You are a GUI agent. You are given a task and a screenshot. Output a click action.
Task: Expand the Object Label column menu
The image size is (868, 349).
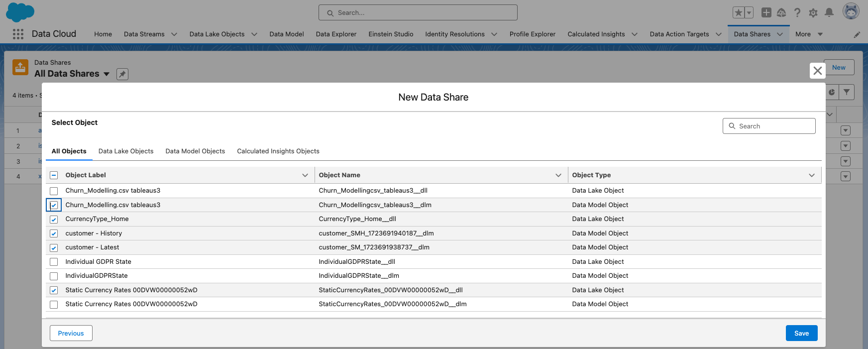pyautogui.click(x=305, y=175)
